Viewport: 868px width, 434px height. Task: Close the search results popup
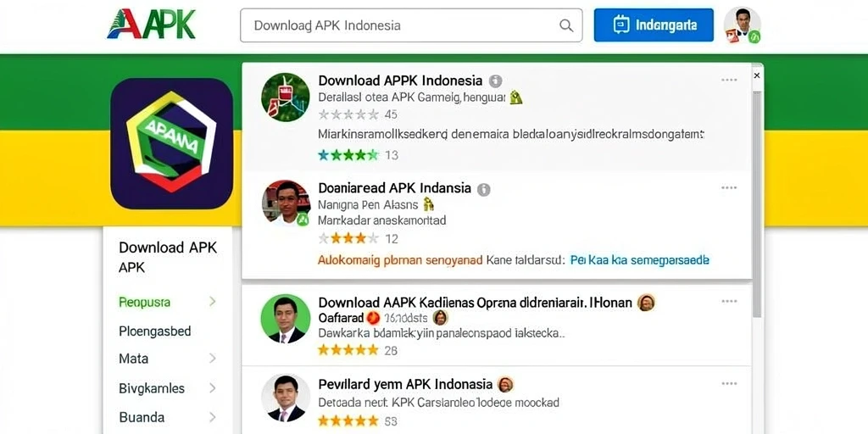757,75
